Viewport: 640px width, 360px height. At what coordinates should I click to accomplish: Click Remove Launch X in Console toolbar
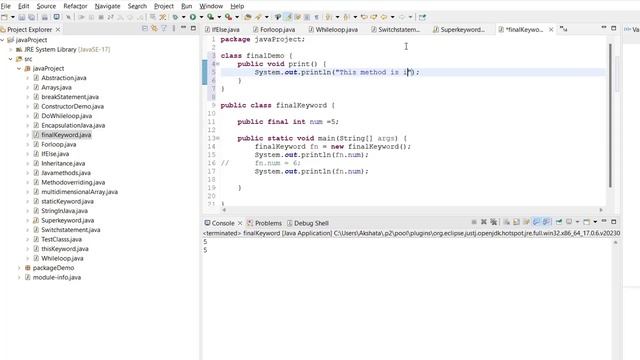(x=484, y=222)
